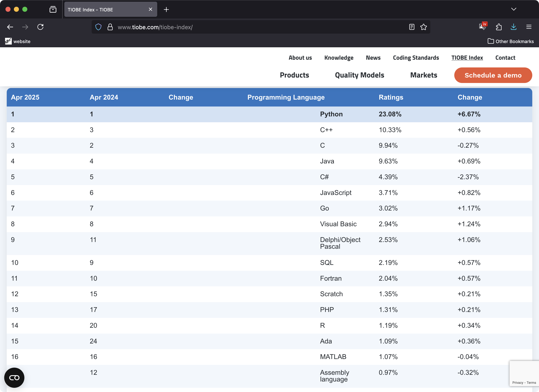
Task: Click the MATLAB language cell
Action: pyautogui.click(x=333, y=357)
